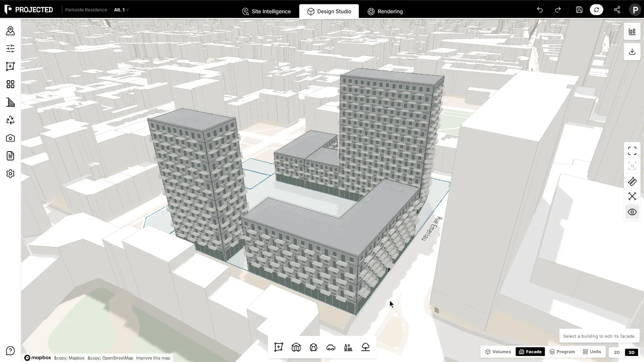This screenshot has height=362, width=644.
Task: Click the zoom-to-selection icon
Action: (x=632, y=166)
